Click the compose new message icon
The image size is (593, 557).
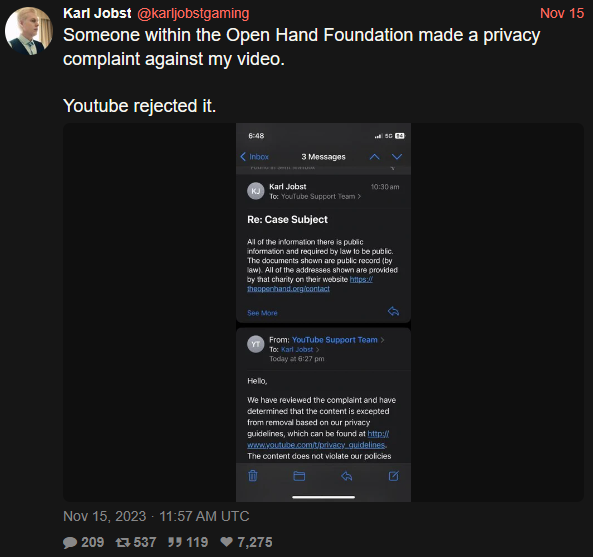[394, 476]
